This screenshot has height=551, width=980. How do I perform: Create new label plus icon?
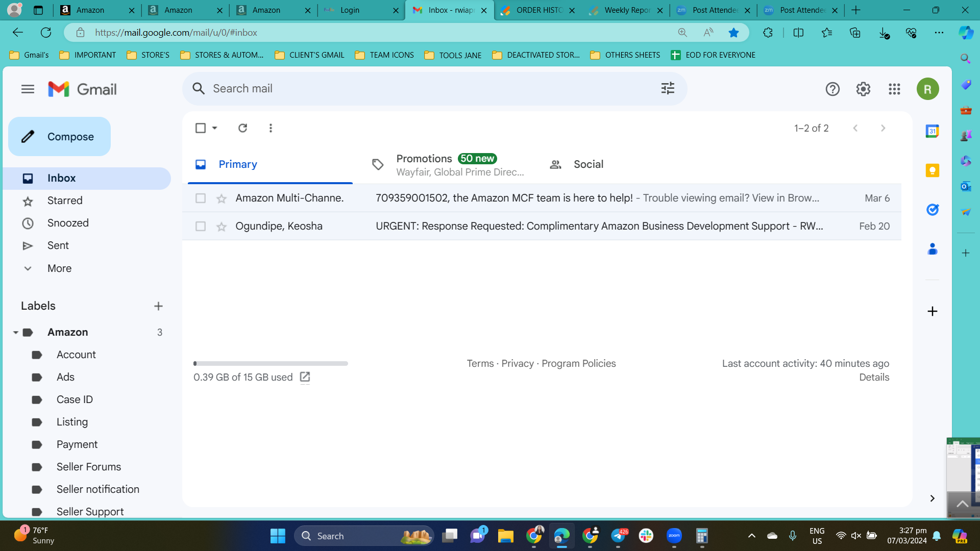point(158,306)
